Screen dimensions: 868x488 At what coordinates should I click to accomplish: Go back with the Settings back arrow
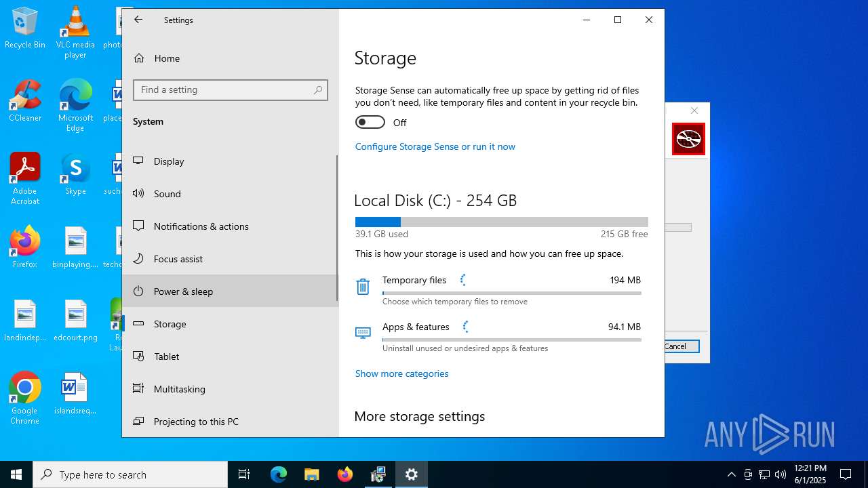(138, 20)
